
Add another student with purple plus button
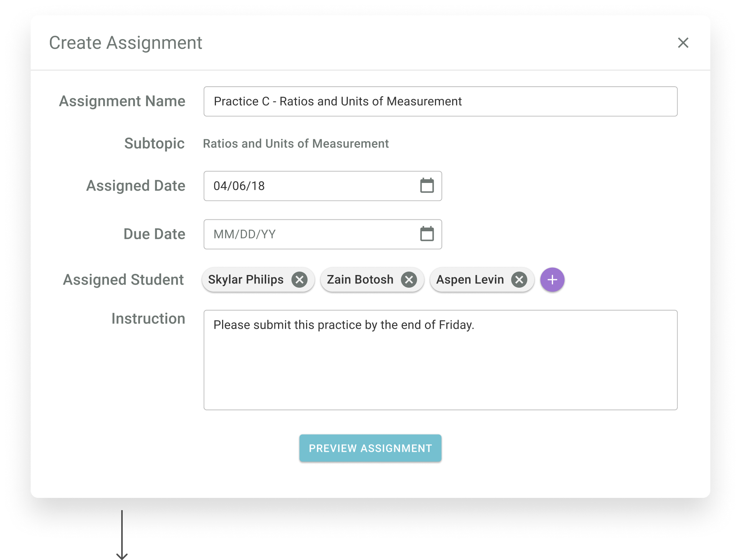click(552, 280)
